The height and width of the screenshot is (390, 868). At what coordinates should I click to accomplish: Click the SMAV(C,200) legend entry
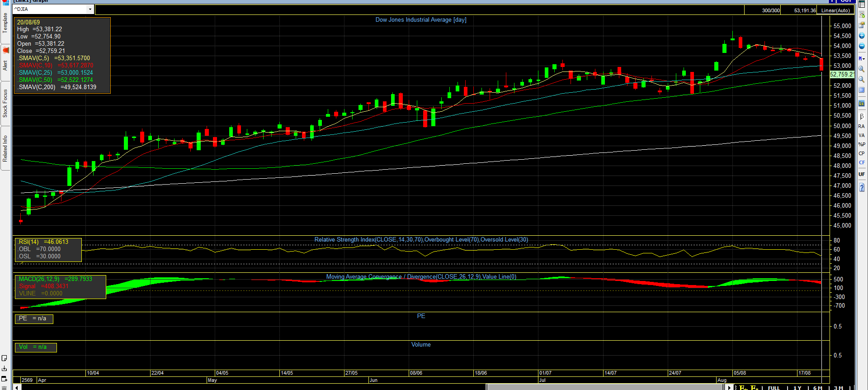(x=57, y=87)
